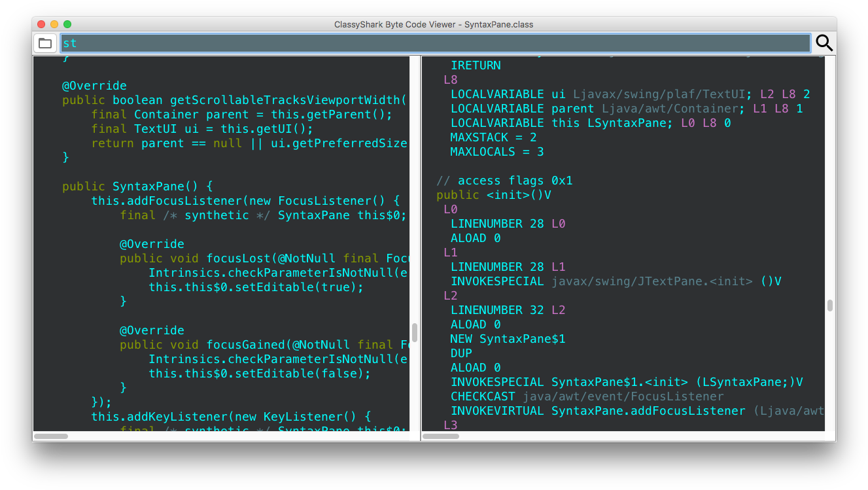Image resolution: width=868 pixels, height=490 pixels.
Task: Click 'public SyntaxPane() {' constructor line
Action: tap(137, 186)
